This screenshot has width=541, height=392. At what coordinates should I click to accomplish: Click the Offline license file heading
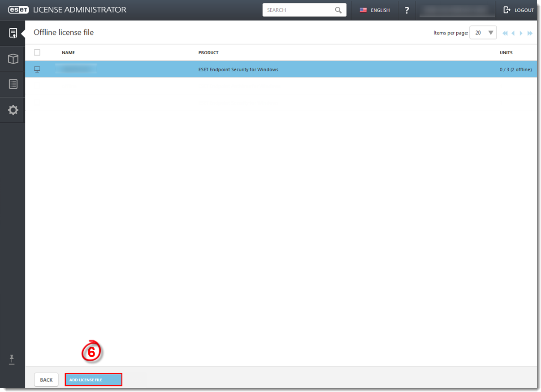pyautogui.click(x=64, y=32)
